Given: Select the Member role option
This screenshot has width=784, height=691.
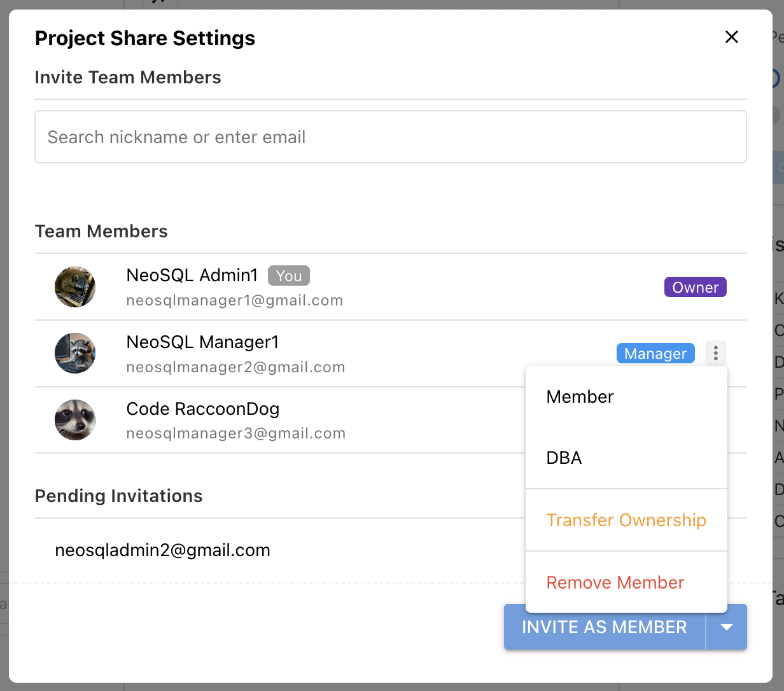Looking at the screenshot, I should coord(626,397).
